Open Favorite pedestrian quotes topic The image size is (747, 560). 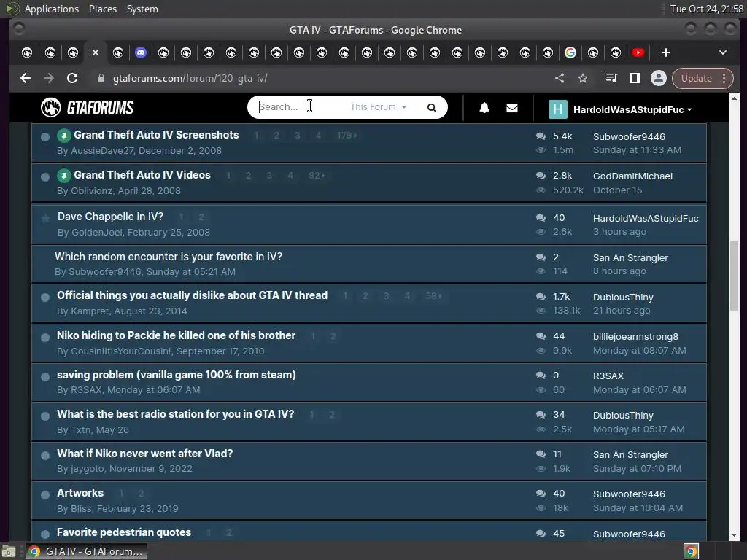pyautogui.click(x=124, y=532)
